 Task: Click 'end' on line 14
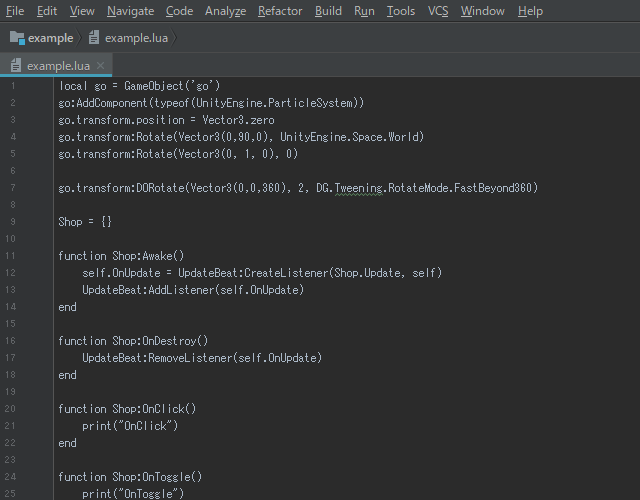pyautogui.click(x=67, y=307)
